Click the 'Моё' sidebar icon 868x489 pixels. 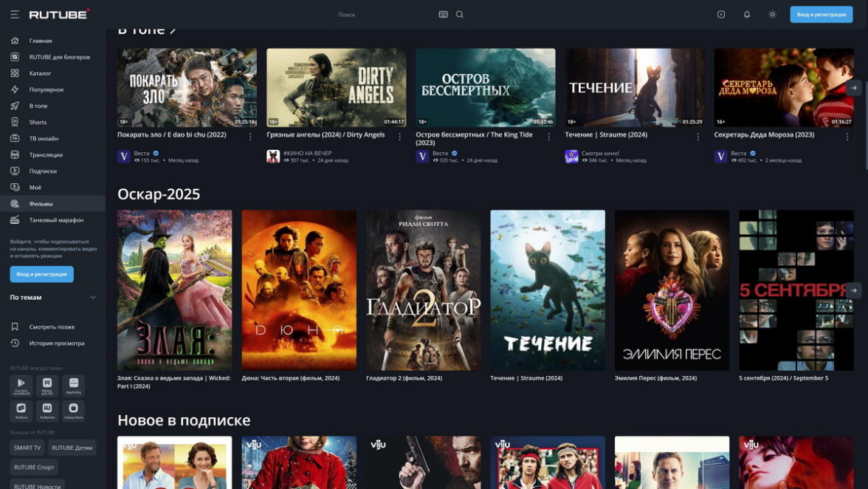point(15,187)
